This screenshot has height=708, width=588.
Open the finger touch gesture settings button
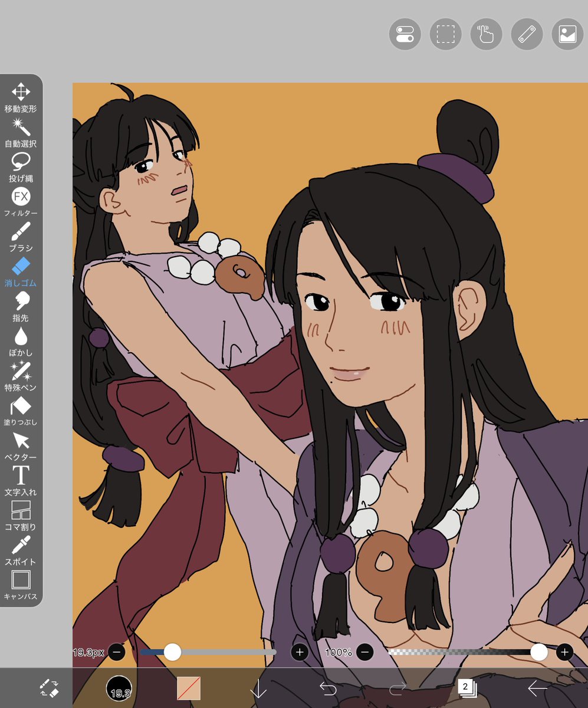[x=486, y=34]
